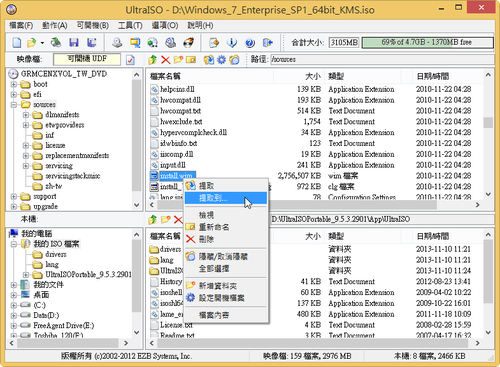Click the Convert image disc icon
This screenshot has height=367, width=500.
153,42
